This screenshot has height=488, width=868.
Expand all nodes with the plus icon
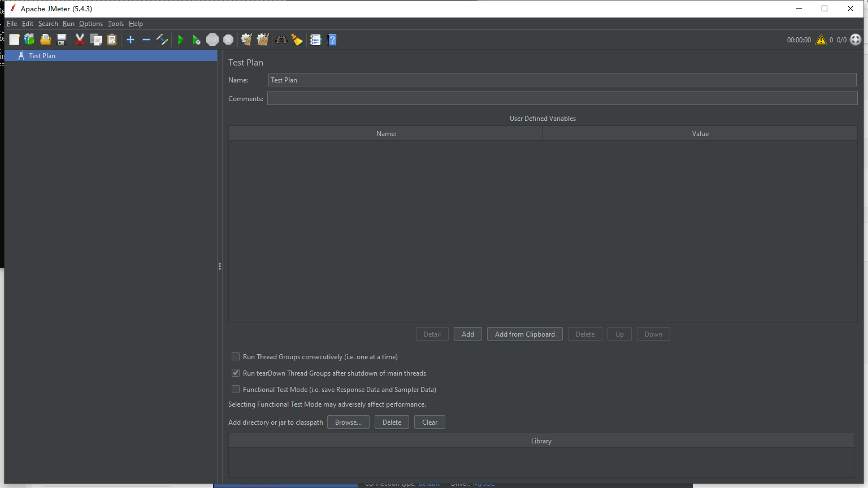(131, 40)
